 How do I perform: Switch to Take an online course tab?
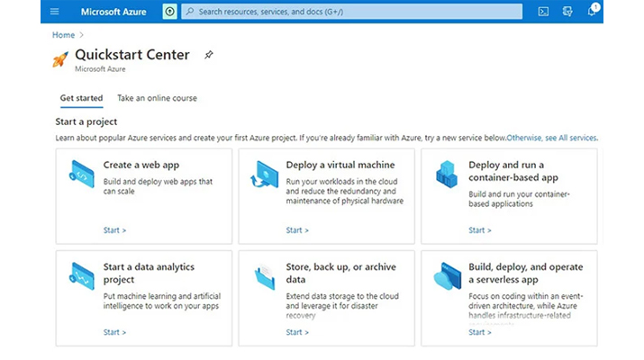157,98
